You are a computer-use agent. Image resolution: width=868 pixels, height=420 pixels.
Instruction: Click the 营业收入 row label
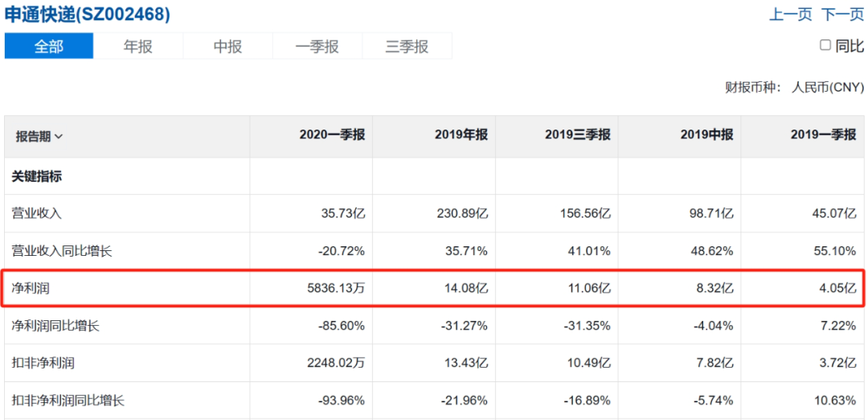click(x=36, y=213)
